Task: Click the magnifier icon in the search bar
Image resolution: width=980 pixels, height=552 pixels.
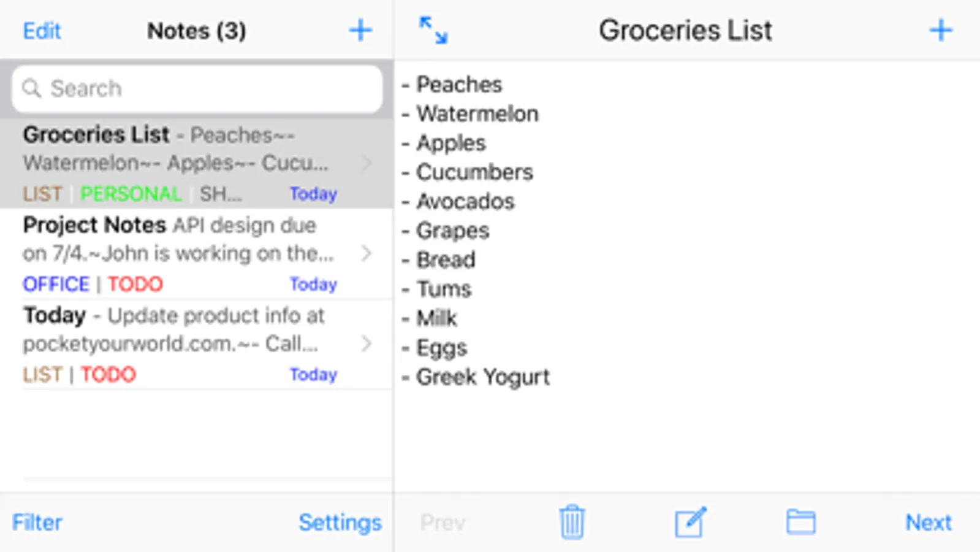Action: tap(31, 89)
